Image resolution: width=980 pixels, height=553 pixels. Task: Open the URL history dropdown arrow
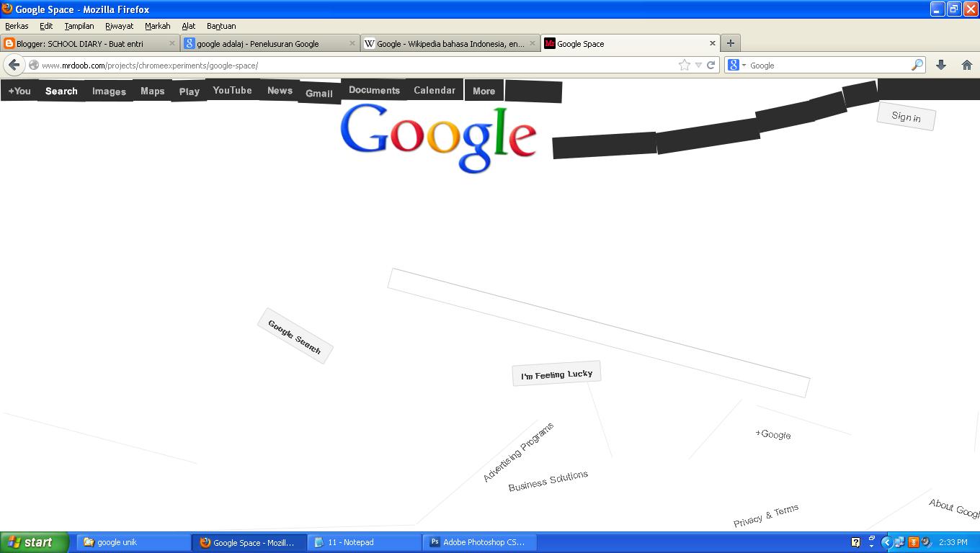[698, 65]
